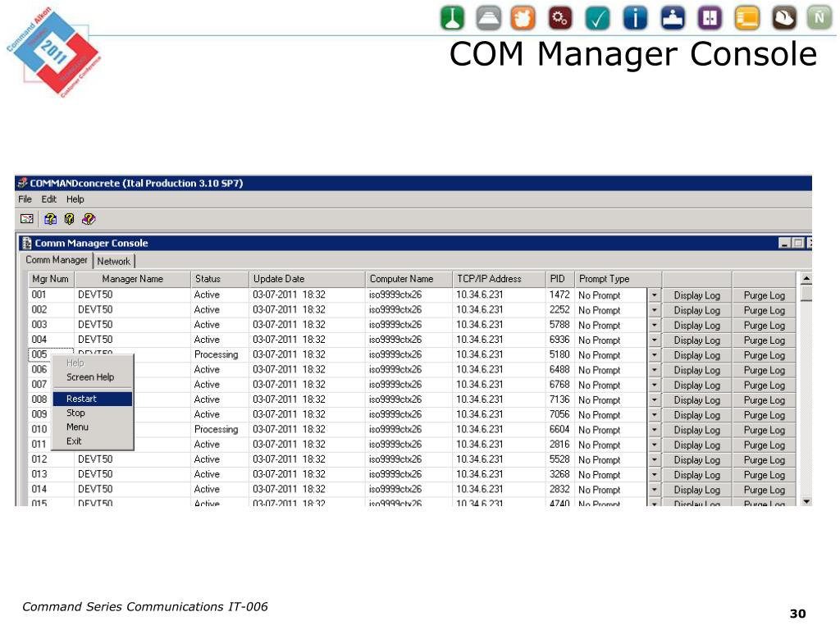Click the orange splatter icon
This screenshot has width=840, height=630.
[523, 18]
